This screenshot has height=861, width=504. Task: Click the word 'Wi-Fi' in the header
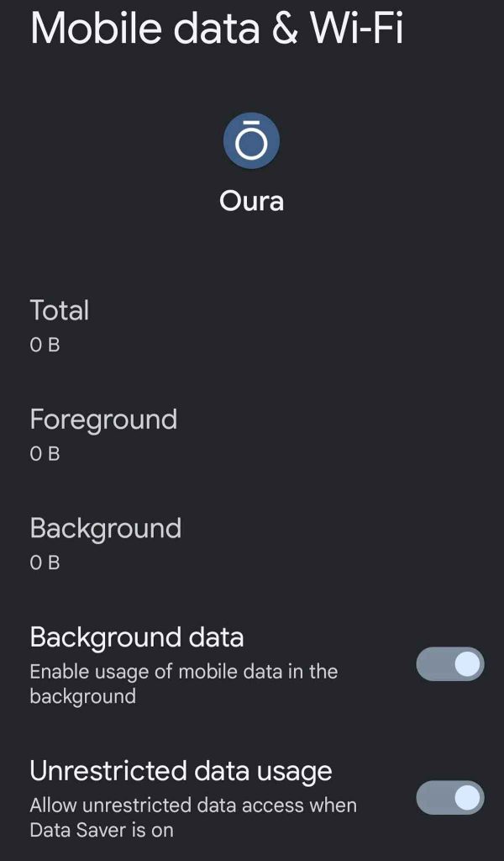357,27
